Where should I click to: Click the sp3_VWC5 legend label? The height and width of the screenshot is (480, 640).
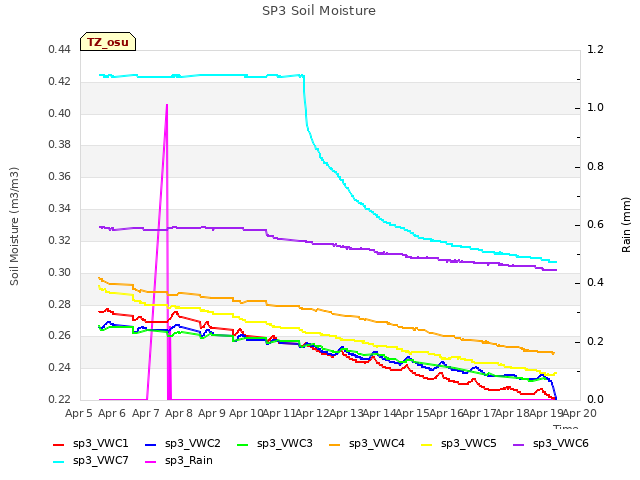pos(469,444)
